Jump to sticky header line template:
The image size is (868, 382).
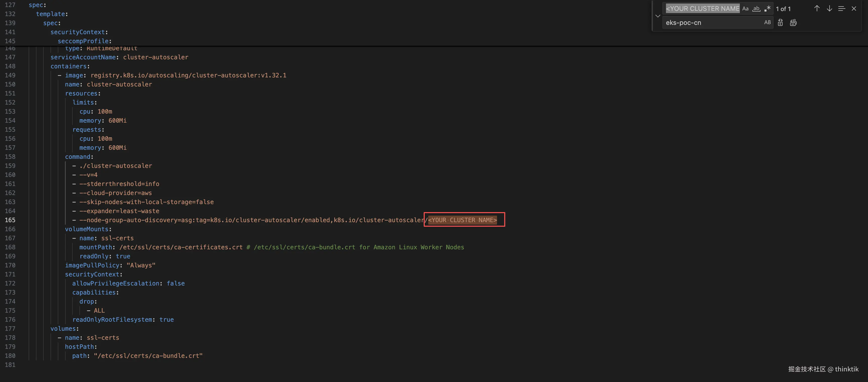click(x=52, y=14)
